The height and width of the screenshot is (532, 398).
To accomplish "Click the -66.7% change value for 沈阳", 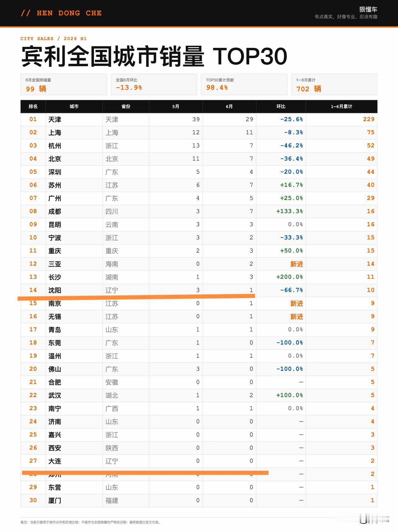I will click(x=291, y=290).
